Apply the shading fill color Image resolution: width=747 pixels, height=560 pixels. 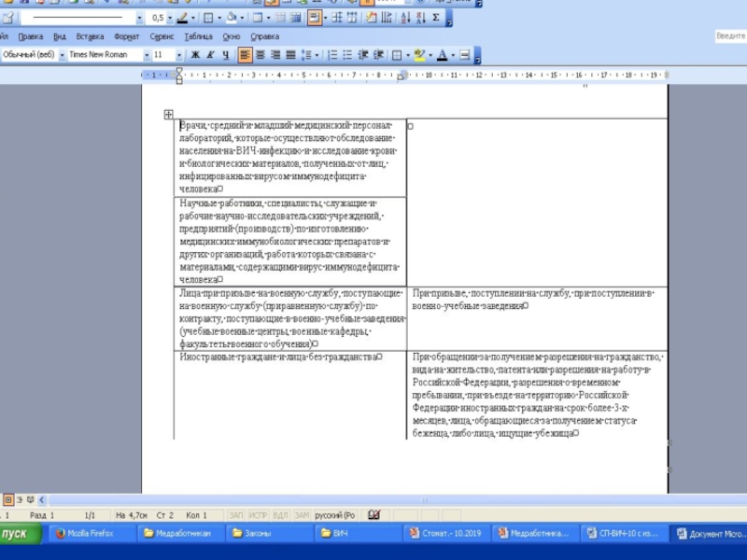(x=232, y=18)
